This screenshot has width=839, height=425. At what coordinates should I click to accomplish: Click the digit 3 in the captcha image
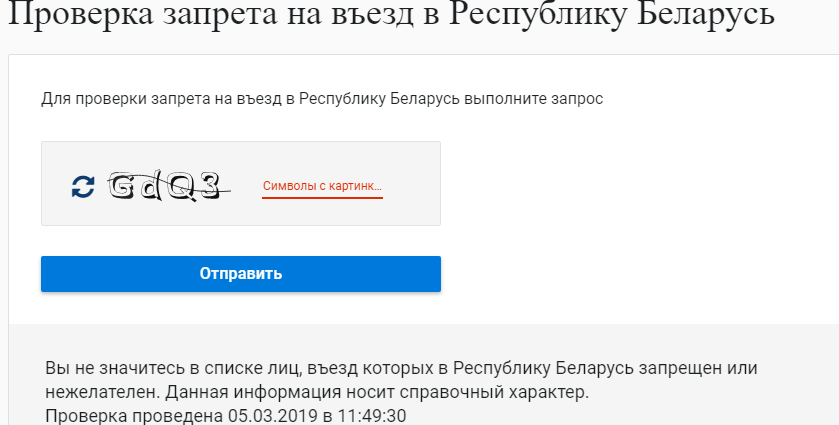pos(208,185)
